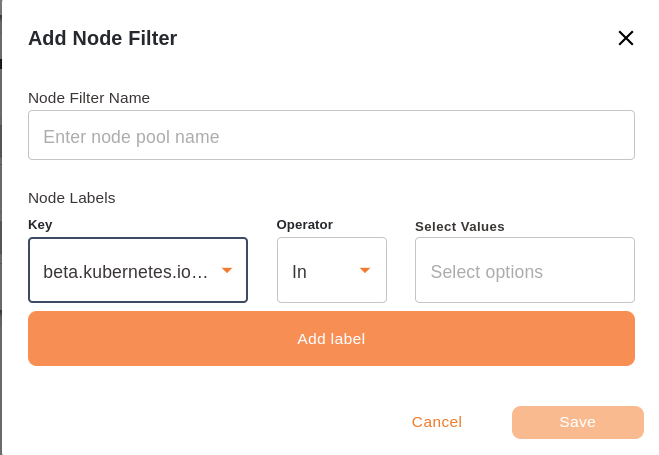Select the beta.kubernetes.io key value text
659x455 pixels.
click(x=126, y=272)
